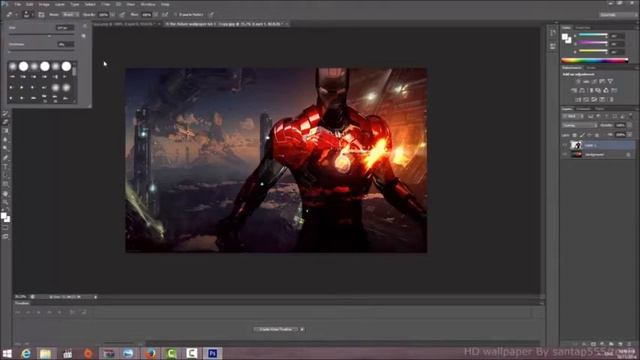Open the layer blend mode dropdown
The height and width of the screenshot is (360, 640).
580,125
